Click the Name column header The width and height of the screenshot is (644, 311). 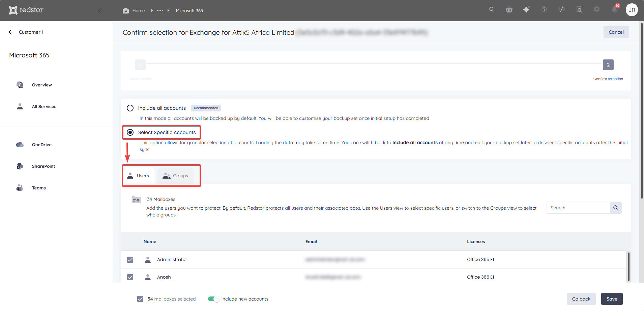(x=150, y=241)
